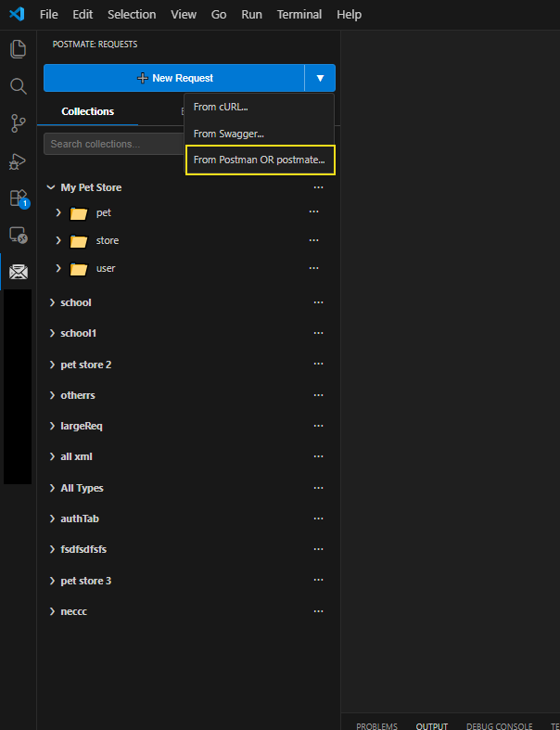The width and height of the screenshot is (560, 730).
Task: Expand the fsdfsdfsfs collection
Action: pos(52,549)
